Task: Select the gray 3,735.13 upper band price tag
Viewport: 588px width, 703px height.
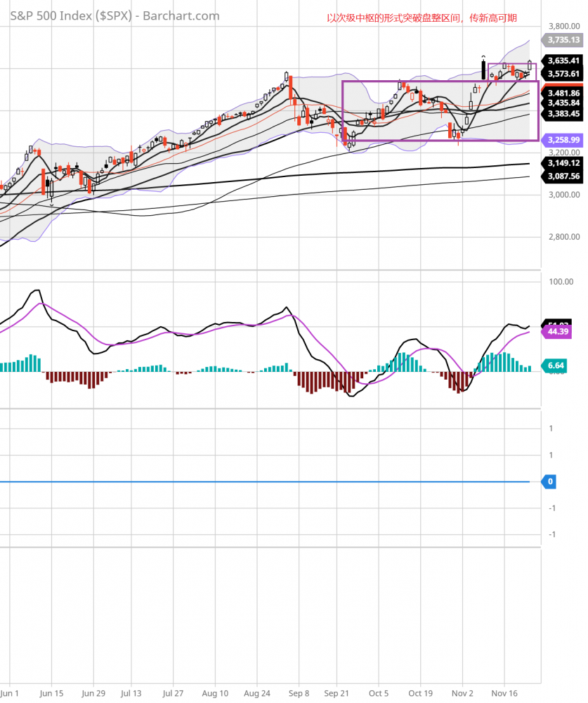Action: [563, 40]
